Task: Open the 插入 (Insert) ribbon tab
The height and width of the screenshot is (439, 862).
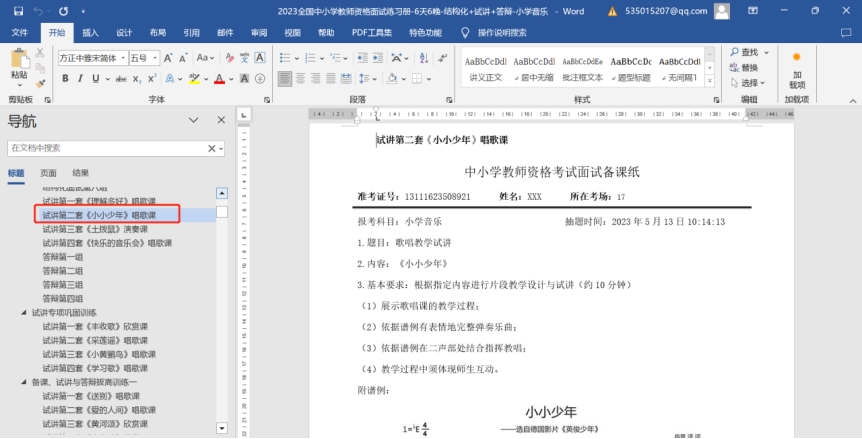Action: 90,32
